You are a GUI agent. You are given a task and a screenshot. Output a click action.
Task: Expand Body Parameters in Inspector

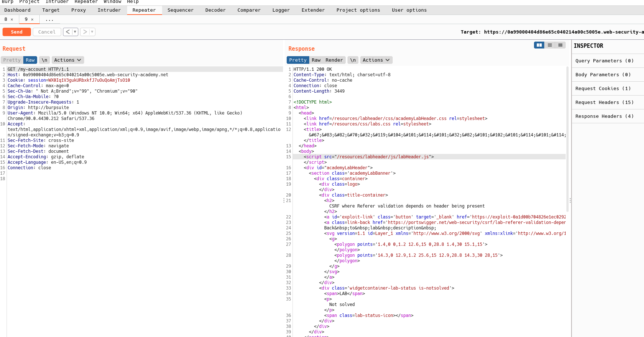(608, 75)
